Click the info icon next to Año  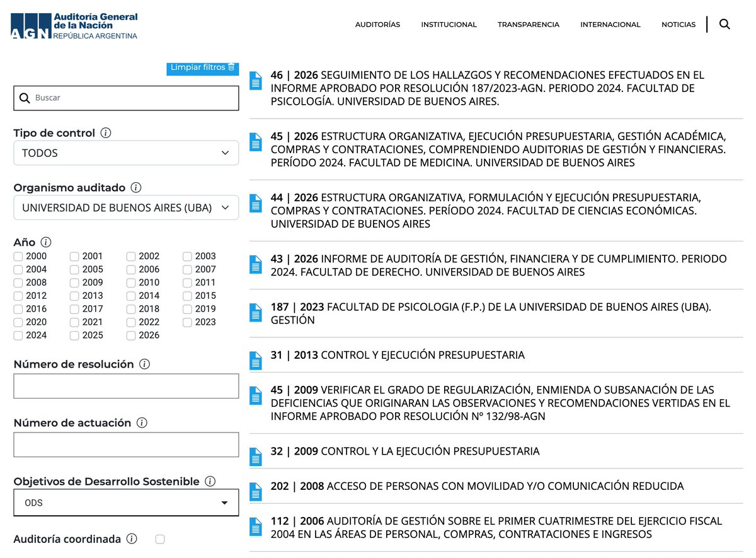pyautogui.click(x=46, y=242)
